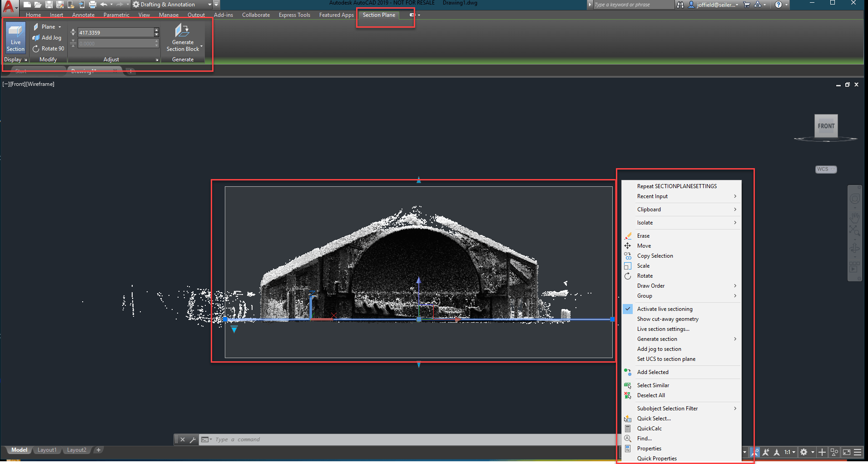The height and width of the screenshot is (464, 868).
Task: Click the Erase option in context menu
Action: coord(643,236)
